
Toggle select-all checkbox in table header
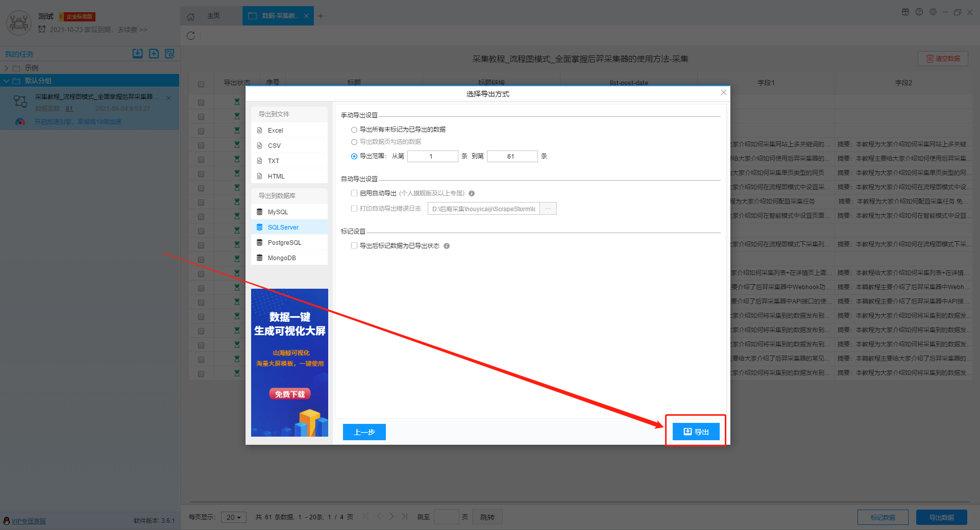(x=201, y=84)
